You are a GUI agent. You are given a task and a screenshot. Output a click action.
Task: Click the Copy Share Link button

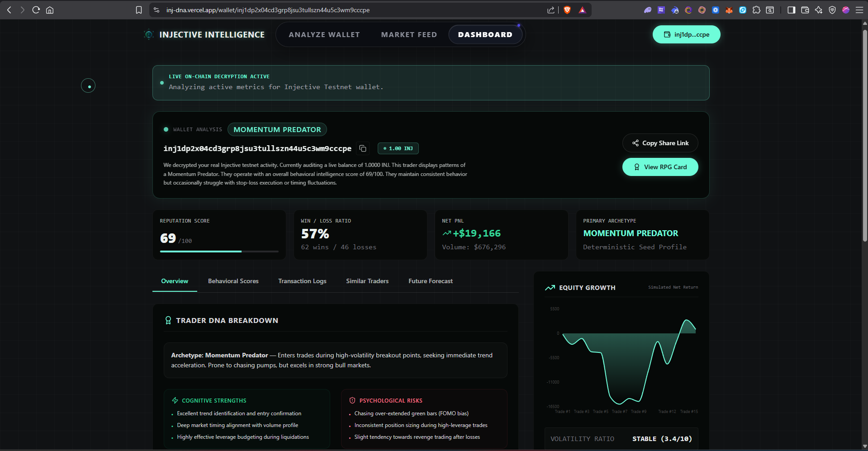pos(660,143)
